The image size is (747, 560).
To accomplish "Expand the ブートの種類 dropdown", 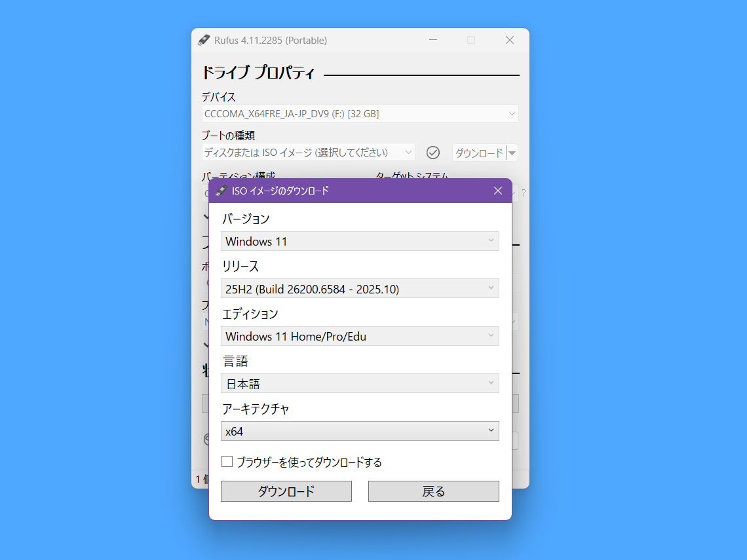I will 308,153.
